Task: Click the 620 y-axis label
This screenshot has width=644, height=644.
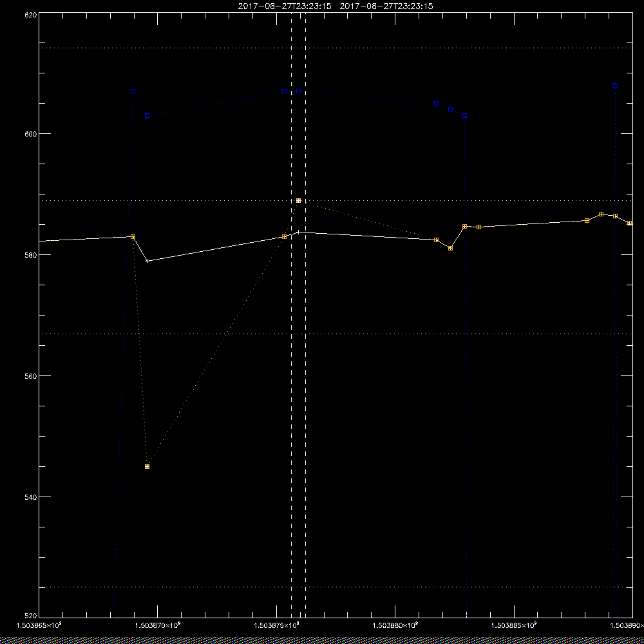Action: tap(31, 15)
